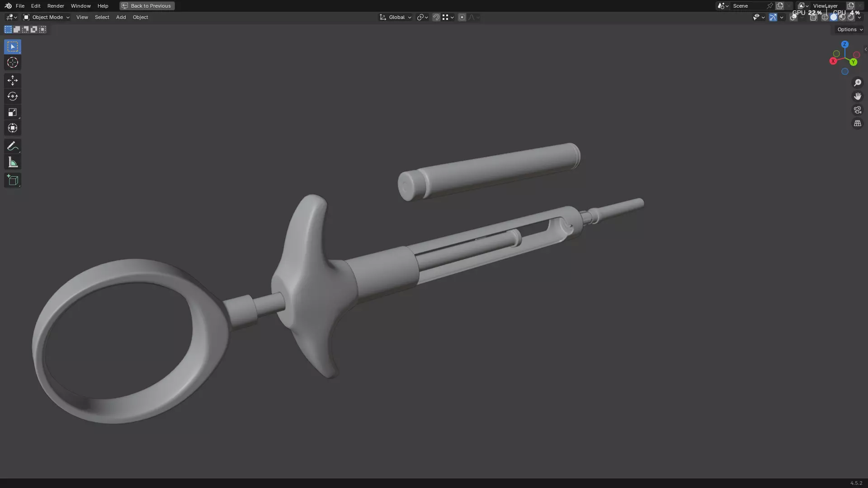Viewport: 868px width, 488px height.
Task: Select the Rotate tool
Action: [12, 96]
